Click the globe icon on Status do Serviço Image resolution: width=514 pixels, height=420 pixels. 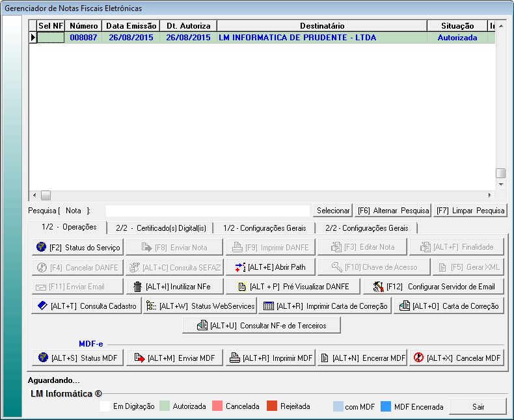tap(42, 247)
